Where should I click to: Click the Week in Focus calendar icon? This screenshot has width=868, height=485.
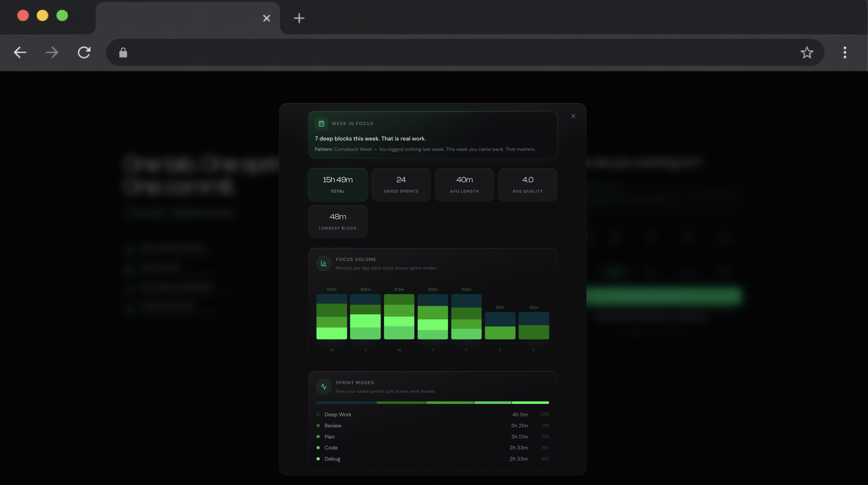tap(321, 123)
